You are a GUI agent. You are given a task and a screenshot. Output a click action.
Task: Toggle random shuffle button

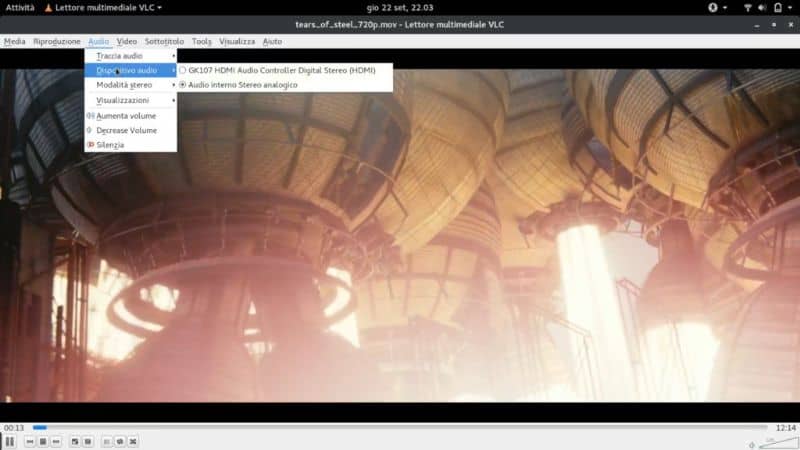click(133, 441)
